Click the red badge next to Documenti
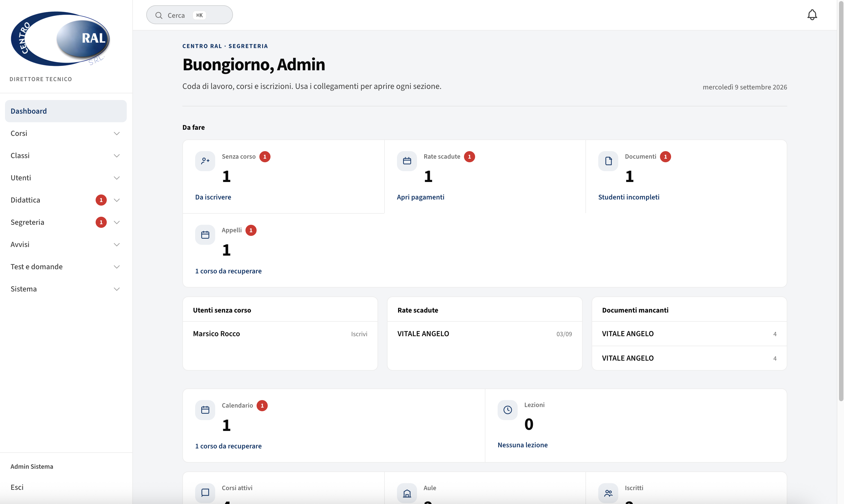Image resolution: width=844 pixels, height=504 pixels. coord(665,157)
